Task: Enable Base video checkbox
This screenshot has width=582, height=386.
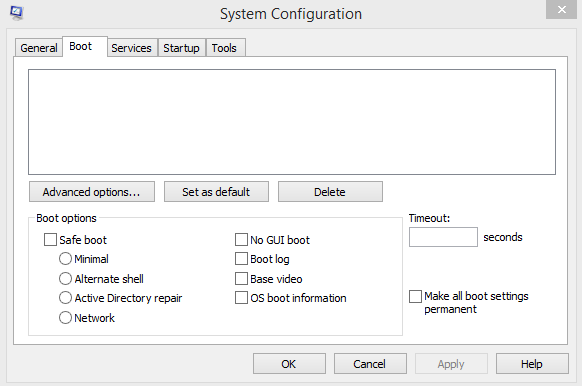Action: click(241, 278)
